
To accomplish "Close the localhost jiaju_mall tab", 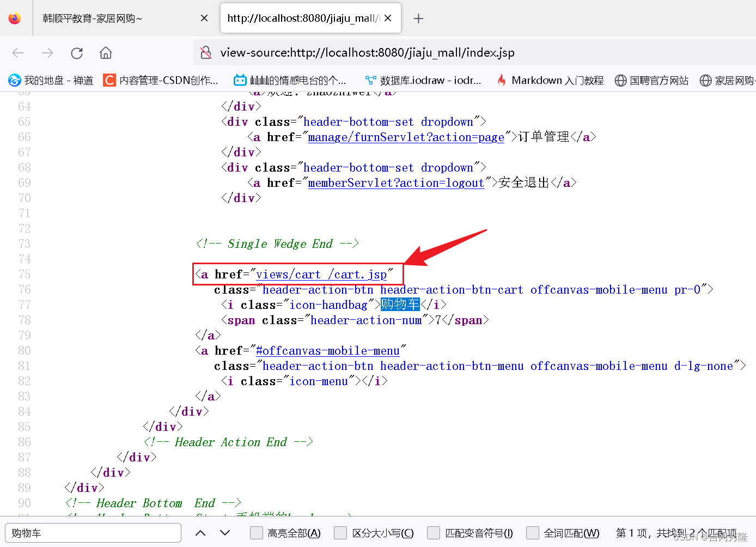I will [x=388, y=18].
